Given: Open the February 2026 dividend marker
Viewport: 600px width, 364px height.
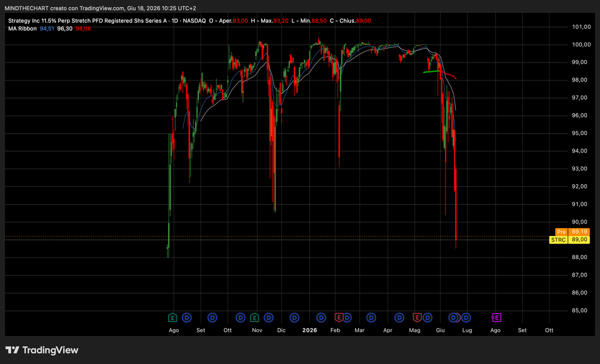Looking at the screenshot, I should (x=346, y=317).
